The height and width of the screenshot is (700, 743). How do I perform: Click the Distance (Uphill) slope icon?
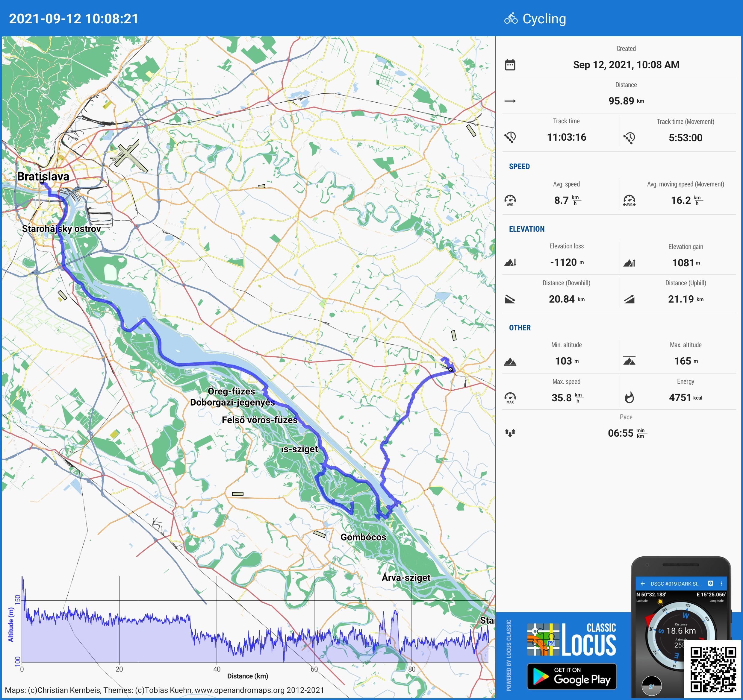pos(629,299)
